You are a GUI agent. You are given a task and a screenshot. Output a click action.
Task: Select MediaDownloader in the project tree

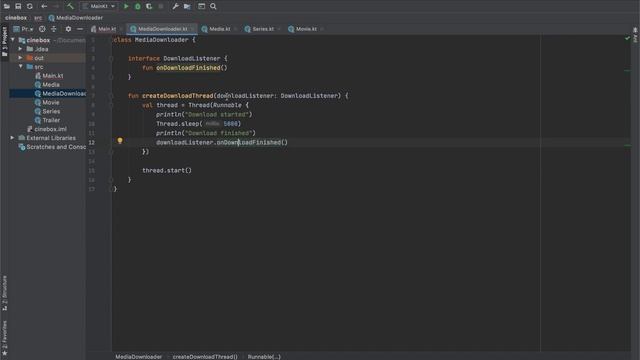tap(64, 93)
